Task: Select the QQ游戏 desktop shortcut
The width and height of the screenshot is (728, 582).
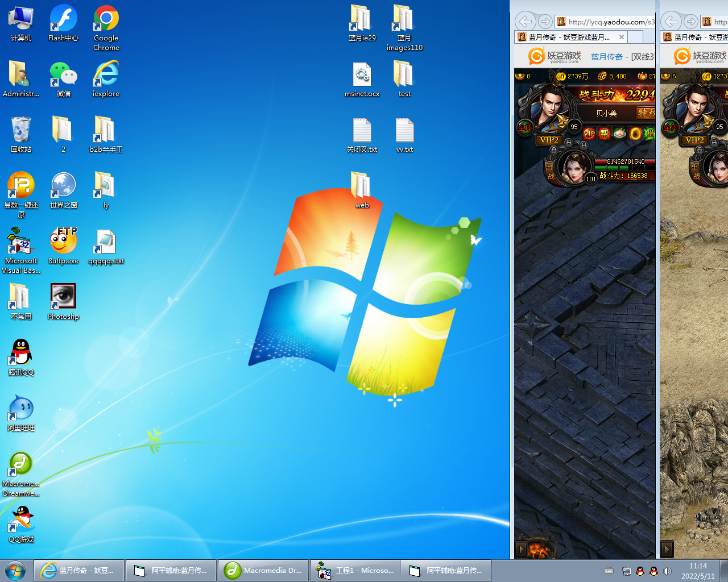Action: click(x=21, y=525)
